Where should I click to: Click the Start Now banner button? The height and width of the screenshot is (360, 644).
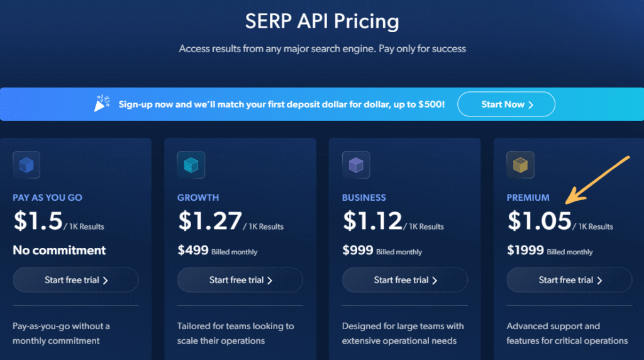506,104
